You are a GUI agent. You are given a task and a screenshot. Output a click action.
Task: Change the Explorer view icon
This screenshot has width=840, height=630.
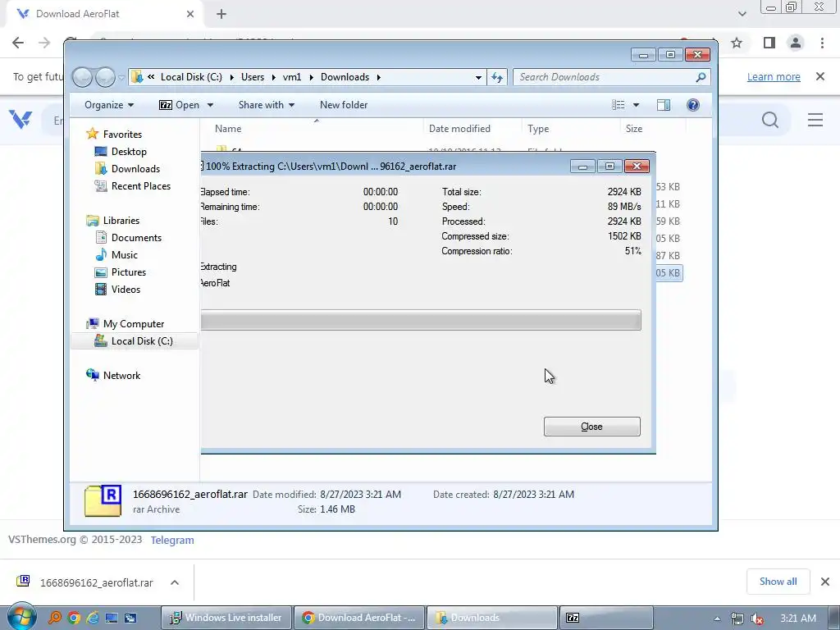pos(619,105)
